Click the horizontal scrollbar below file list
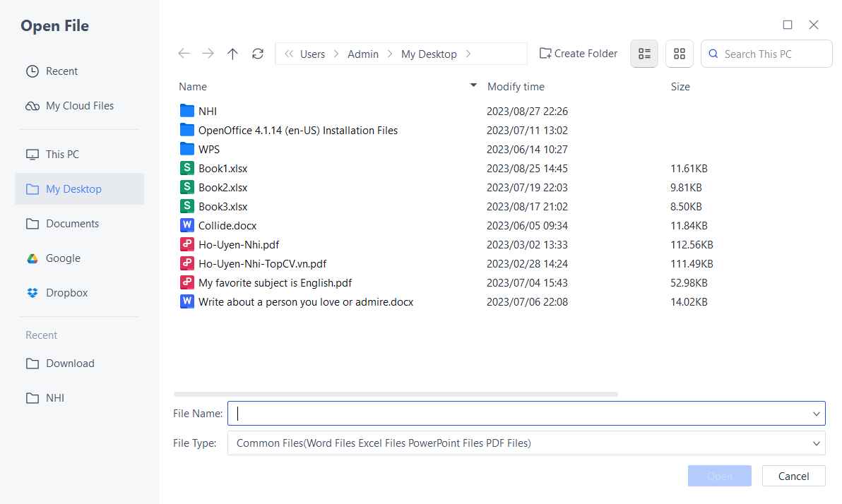Screen dimensions: 842x504 point(396,394)
